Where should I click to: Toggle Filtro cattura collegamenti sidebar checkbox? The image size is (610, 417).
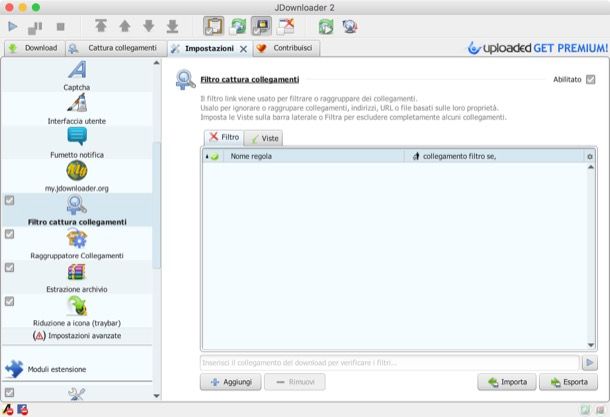(9, 200)
